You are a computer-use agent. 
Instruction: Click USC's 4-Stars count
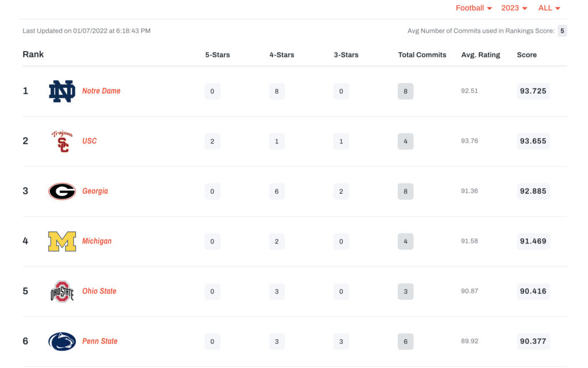(x=277, y=141)
